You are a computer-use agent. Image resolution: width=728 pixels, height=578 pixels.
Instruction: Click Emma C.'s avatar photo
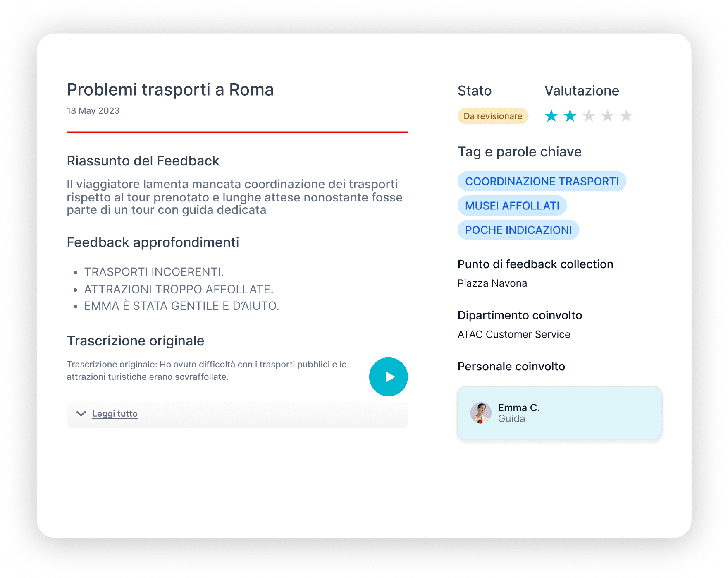481,413
